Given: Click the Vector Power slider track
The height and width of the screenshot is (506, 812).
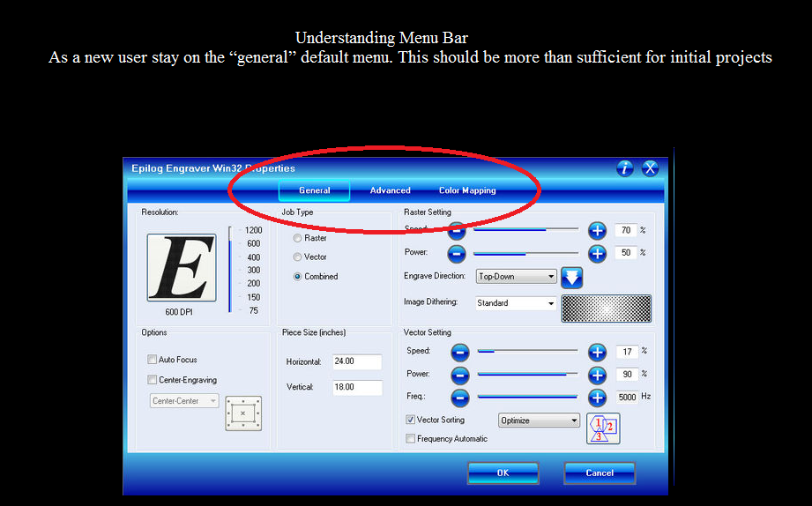Looking at the screenshot, I should tap(527, 374).
